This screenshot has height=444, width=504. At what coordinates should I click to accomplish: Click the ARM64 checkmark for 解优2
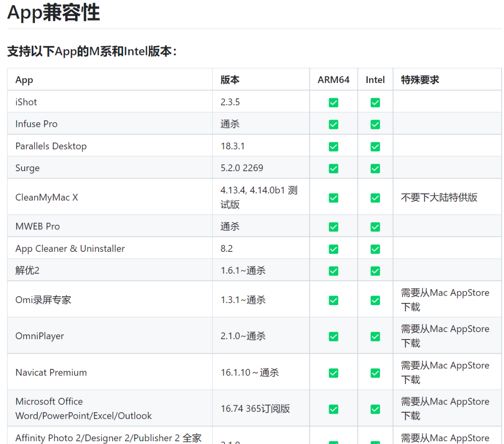333,271
